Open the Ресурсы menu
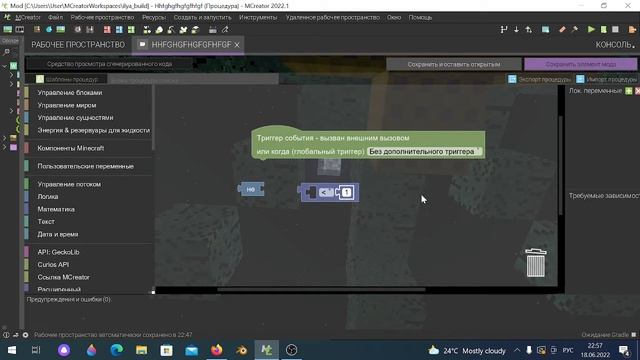The image size is (640, 360). [154, 17]
